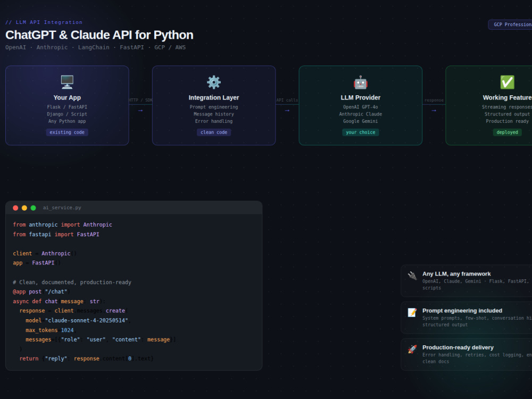Click the response connector label
The height and width of the screenshot is (399, 532).
(x=434, y=100)
